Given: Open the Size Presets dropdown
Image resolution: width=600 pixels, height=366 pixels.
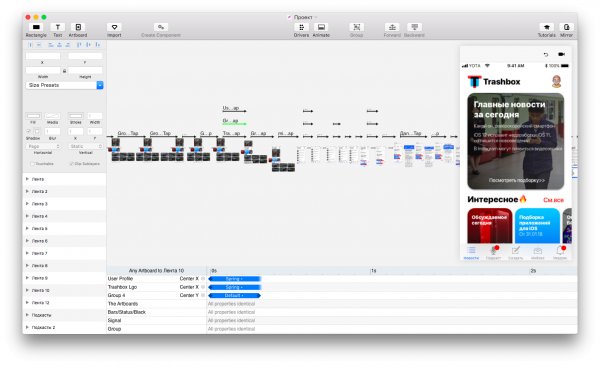Looking at the screenshot, I should [x=64, y=85].
